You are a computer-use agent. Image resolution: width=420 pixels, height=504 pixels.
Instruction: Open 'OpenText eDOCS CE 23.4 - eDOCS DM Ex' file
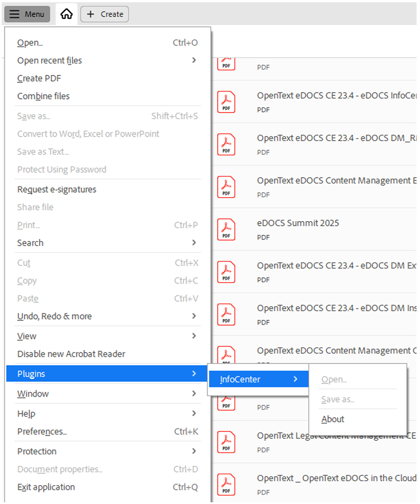tap(337, 266)
